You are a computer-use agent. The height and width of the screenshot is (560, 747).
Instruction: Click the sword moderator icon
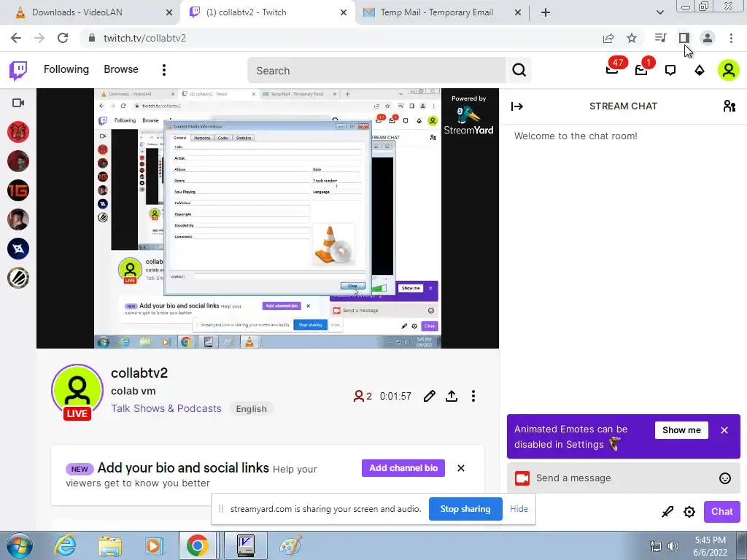667,512
